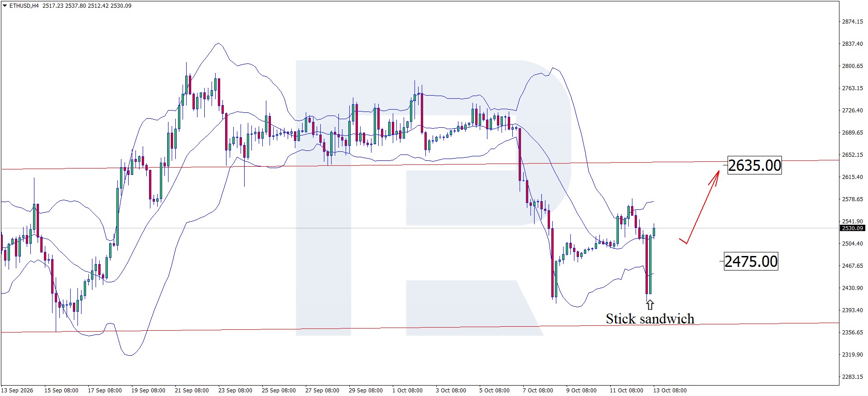Click the 2652.15 price scale value

852,155
